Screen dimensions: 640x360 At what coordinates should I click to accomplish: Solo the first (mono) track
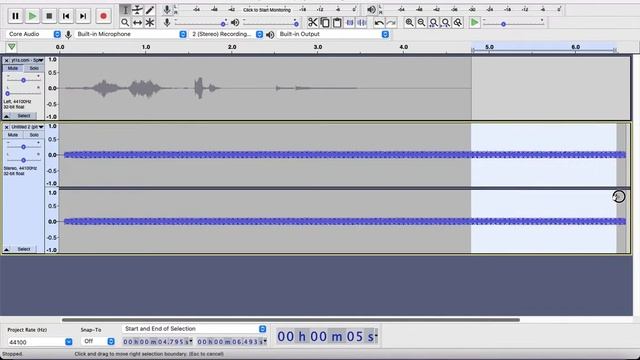coord(34,68)
